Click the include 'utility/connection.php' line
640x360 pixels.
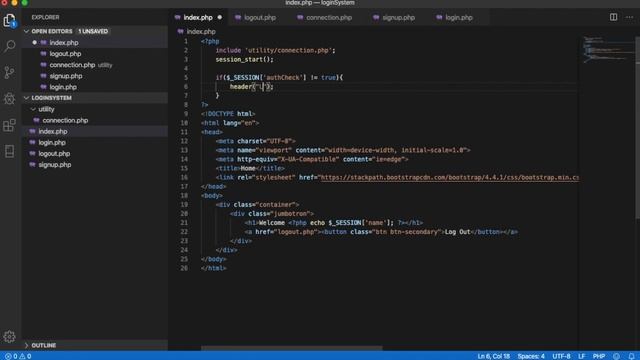point(276,50)
